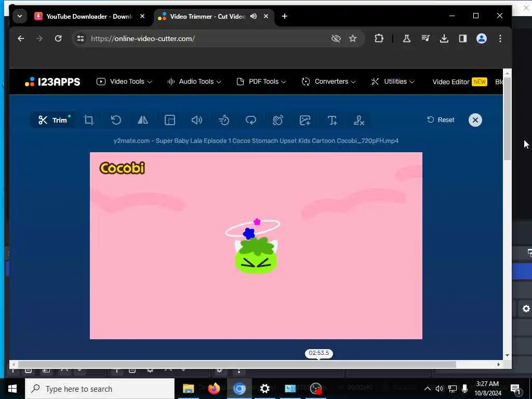Open the Volume tool icon

(x=197, y=120)
